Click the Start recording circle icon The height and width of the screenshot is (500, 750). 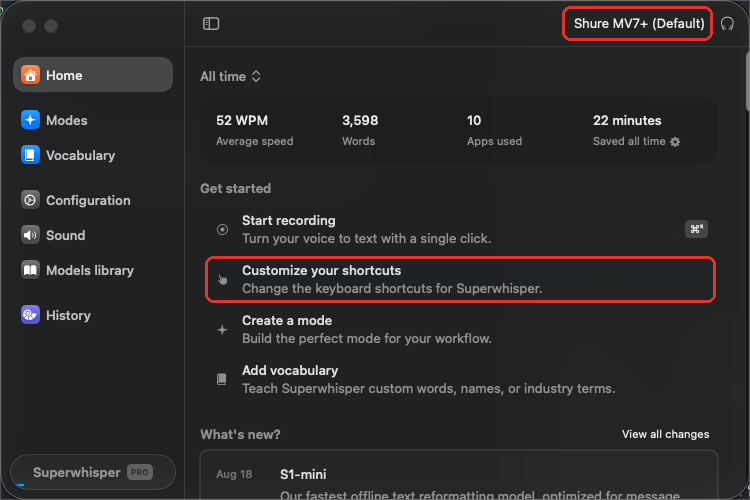point(222,230)
